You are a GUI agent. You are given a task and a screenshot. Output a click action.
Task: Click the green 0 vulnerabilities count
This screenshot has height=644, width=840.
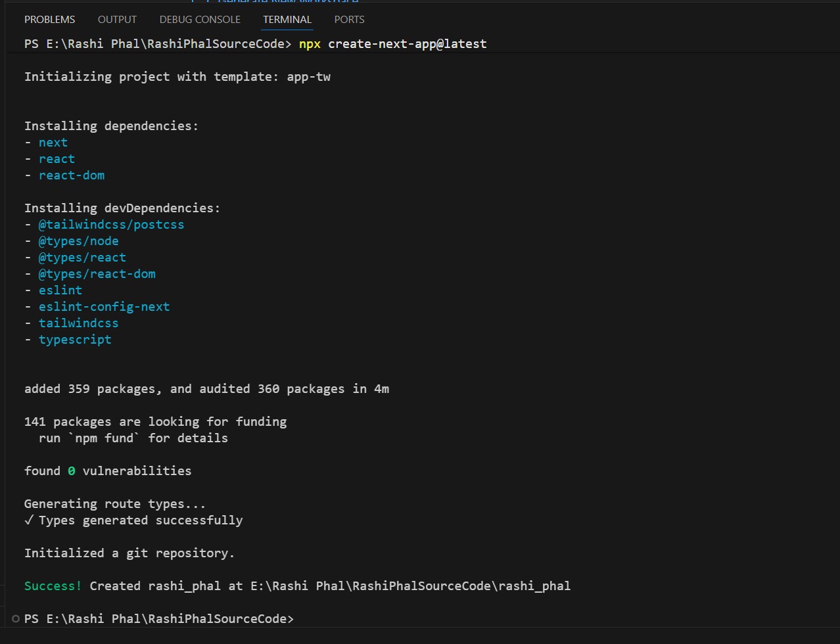(x=71, y=471)
